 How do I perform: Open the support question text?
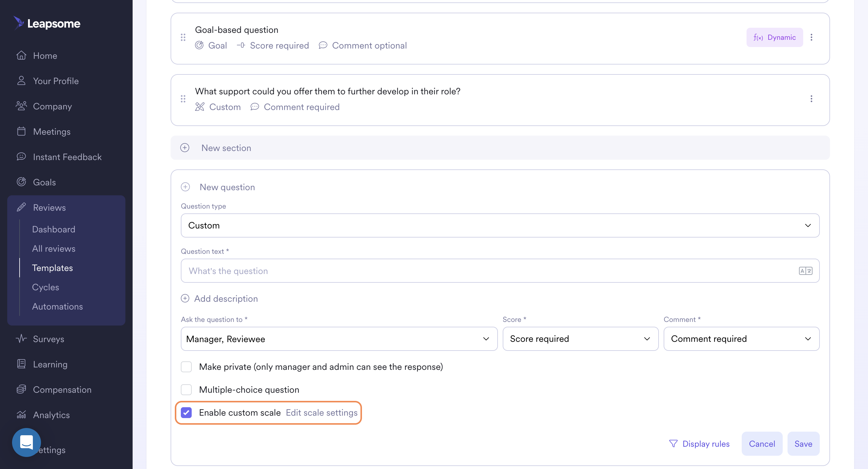click(328, 91)
